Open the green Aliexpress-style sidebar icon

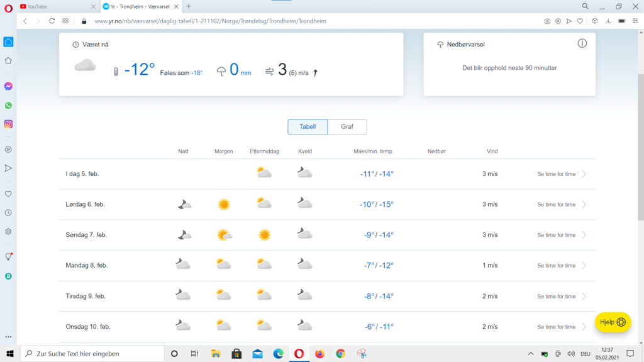8,277
